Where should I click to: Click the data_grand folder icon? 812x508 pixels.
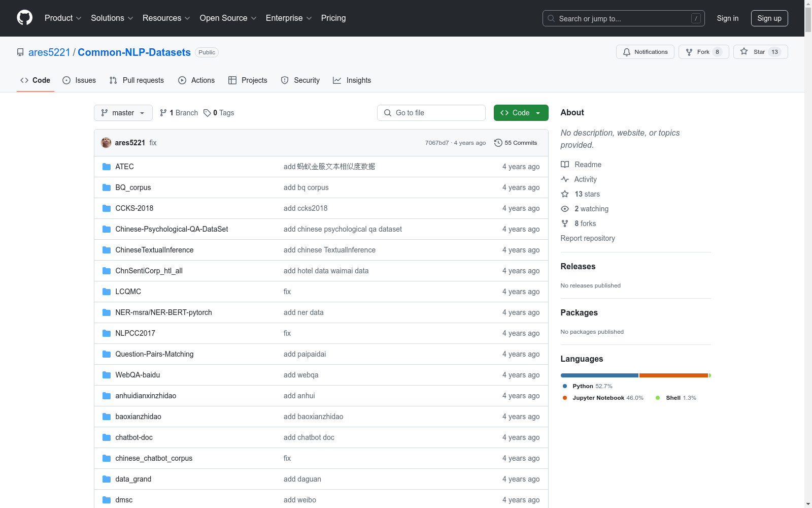(x=107, y=479)
